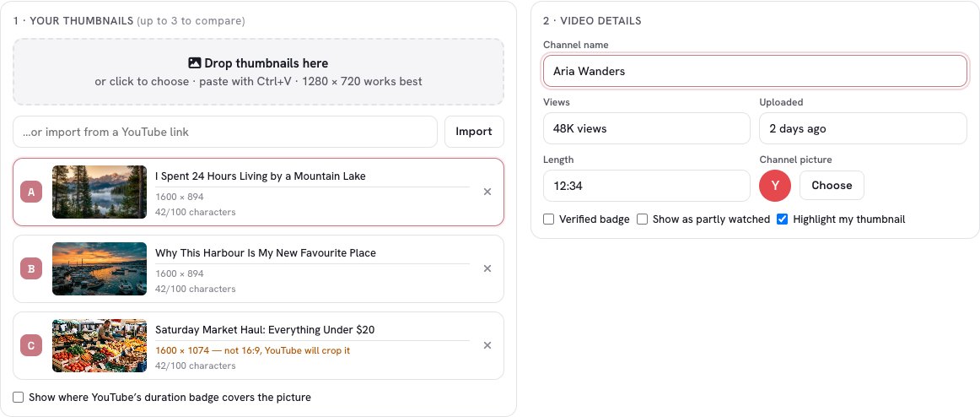Screen dimensions: 980x417
Task: Choose a channel picture
Action: click(832, 186)
